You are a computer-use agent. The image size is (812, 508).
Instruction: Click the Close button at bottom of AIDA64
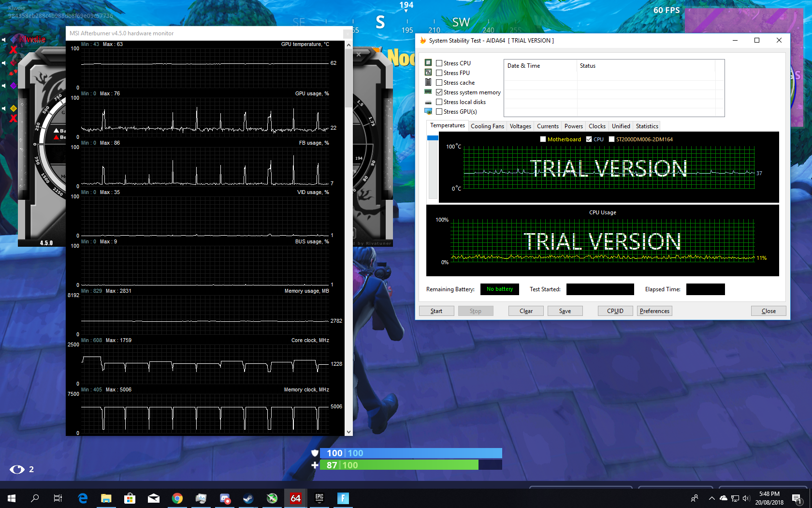click(x=768, y=311)
